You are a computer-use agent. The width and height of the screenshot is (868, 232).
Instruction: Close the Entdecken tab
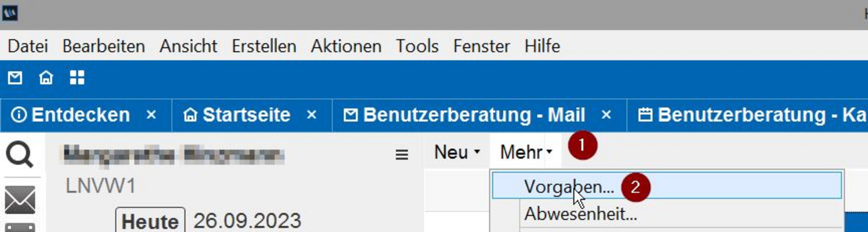151,114
